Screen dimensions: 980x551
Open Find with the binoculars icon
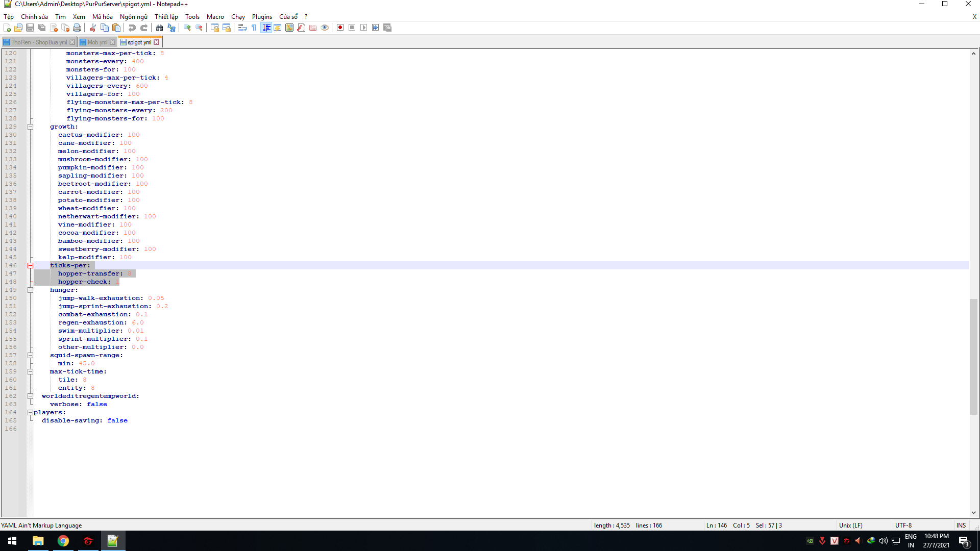pos(159,28)
